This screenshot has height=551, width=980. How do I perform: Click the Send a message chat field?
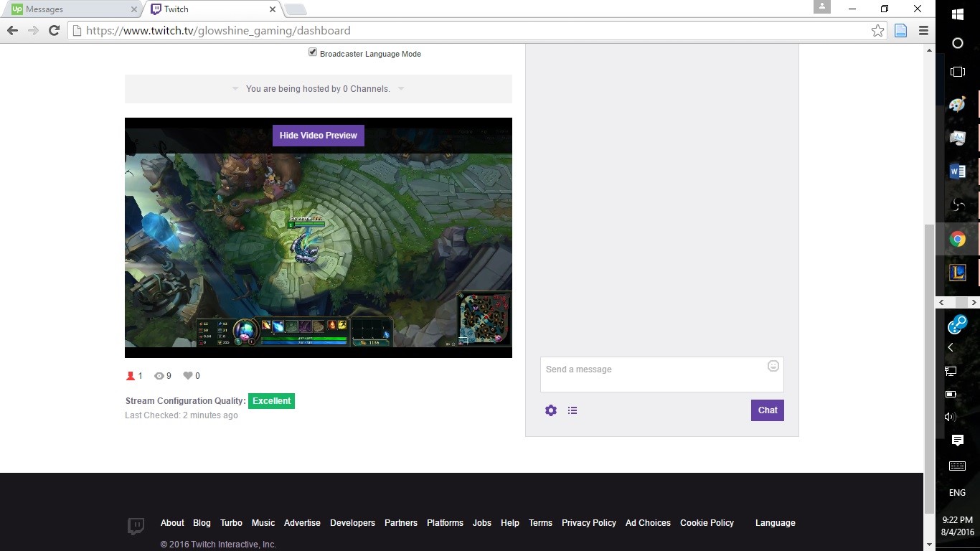coord(662,375)
